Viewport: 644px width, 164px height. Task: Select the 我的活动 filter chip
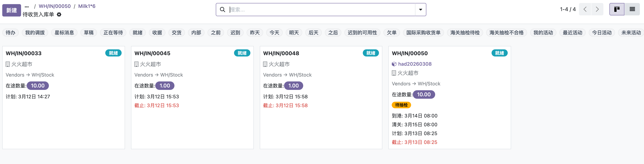coord(543,33)
